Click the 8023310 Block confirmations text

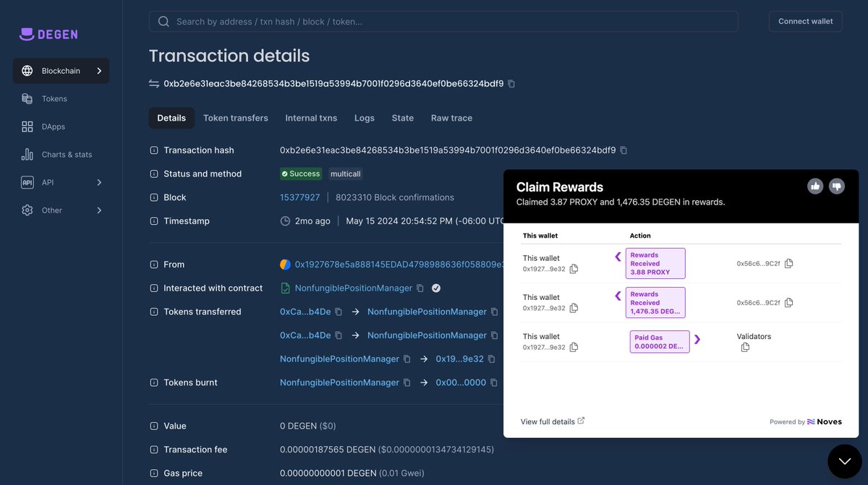(395, 197)
